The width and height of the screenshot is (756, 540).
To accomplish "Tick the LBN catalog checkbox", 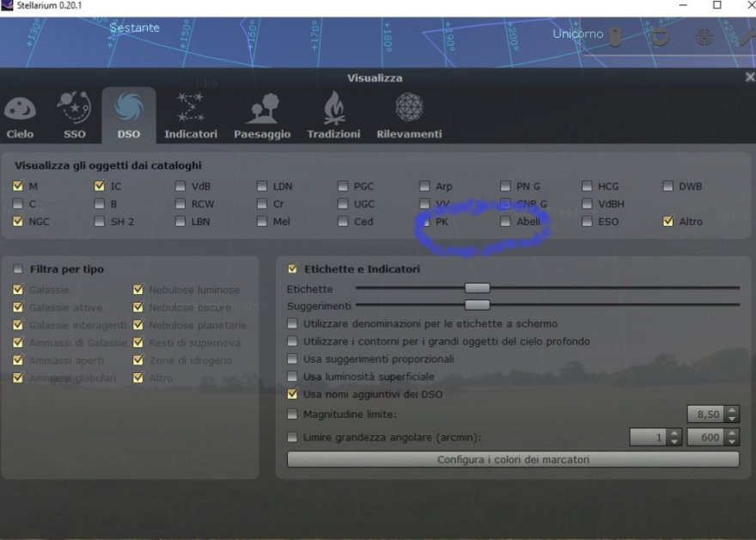I will coord(180,221).
